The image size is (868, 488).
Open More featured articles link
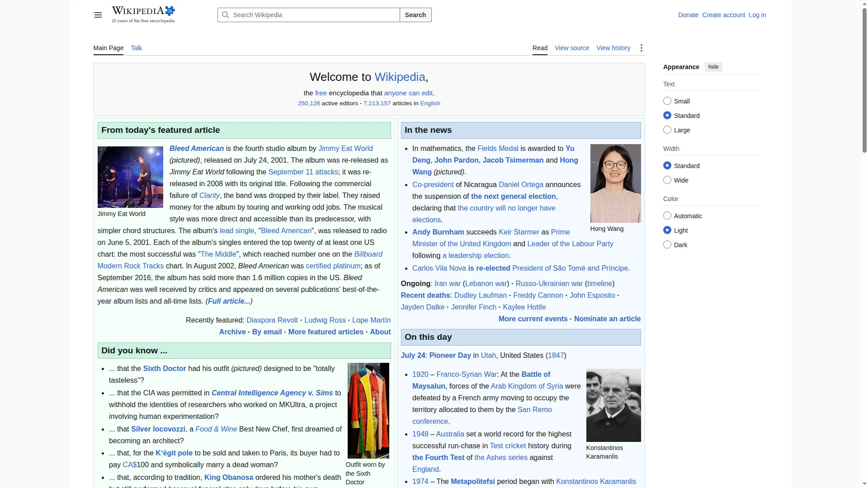(326, 332)
